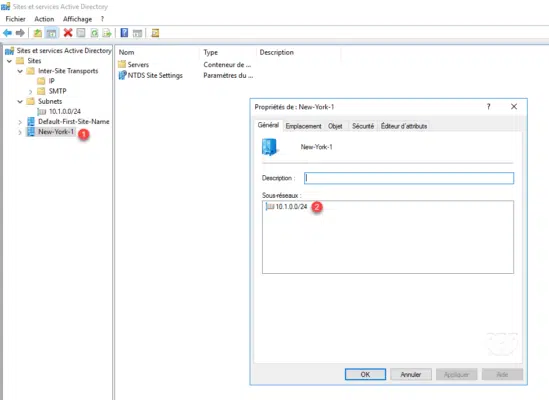Open Help with the blue question mark icon

[124, 33]
